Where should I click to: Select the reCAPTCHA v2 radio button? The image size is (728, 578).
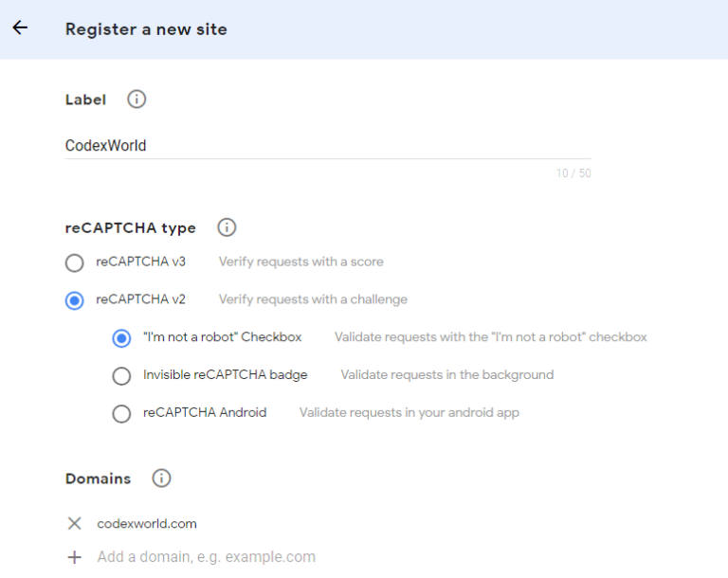coord(74,300)
